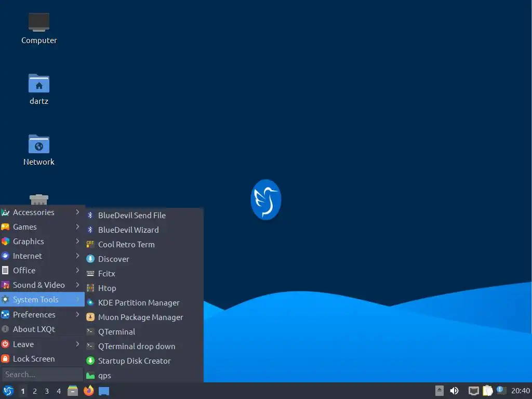Click the 20:40 clock in the panel
Image resolution: width=532 pixels, height=399 pixels.
[x=521, y=391]
